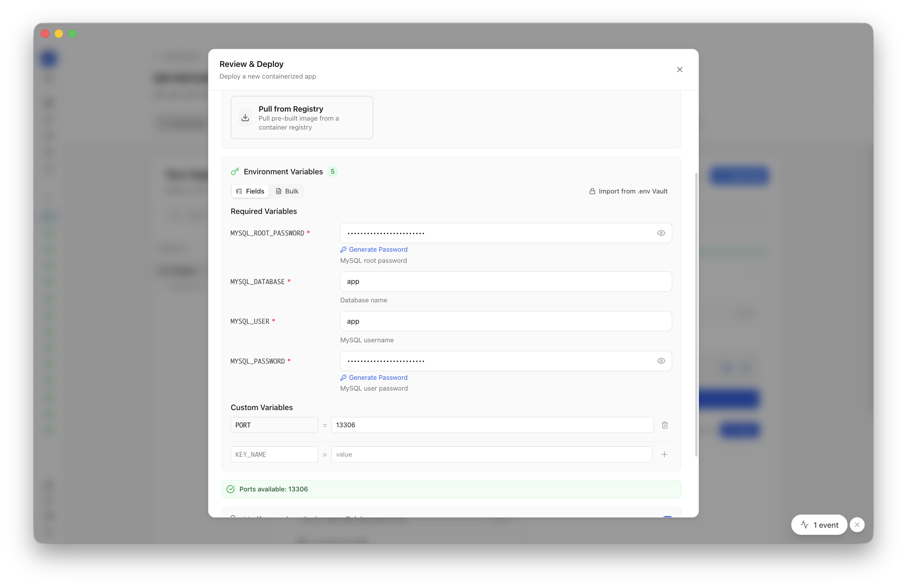This screenshot has height=588, width=907.
Task: Switch to the Bulk tab
Action: pos(287,191)
